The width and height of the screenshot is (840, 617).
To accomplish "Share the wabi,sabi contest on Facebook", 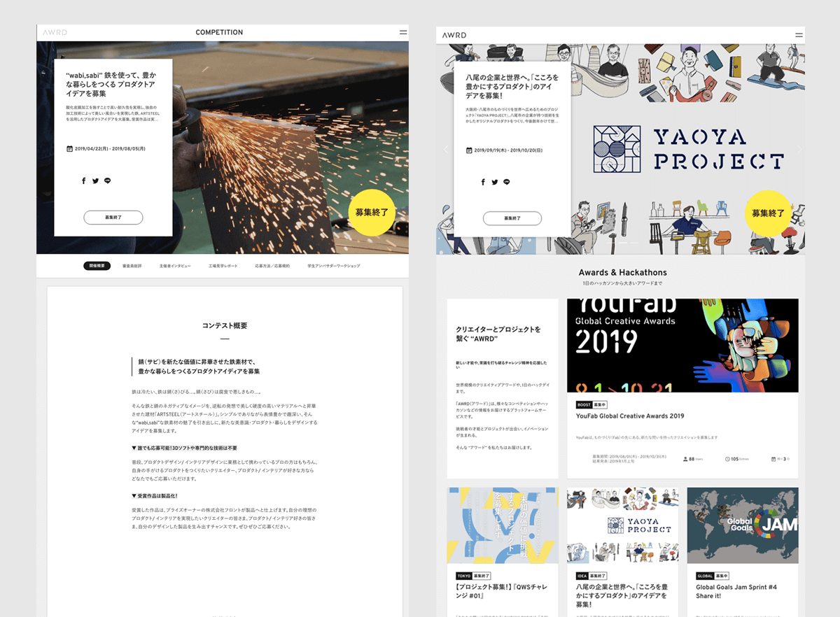I will 83,180.
